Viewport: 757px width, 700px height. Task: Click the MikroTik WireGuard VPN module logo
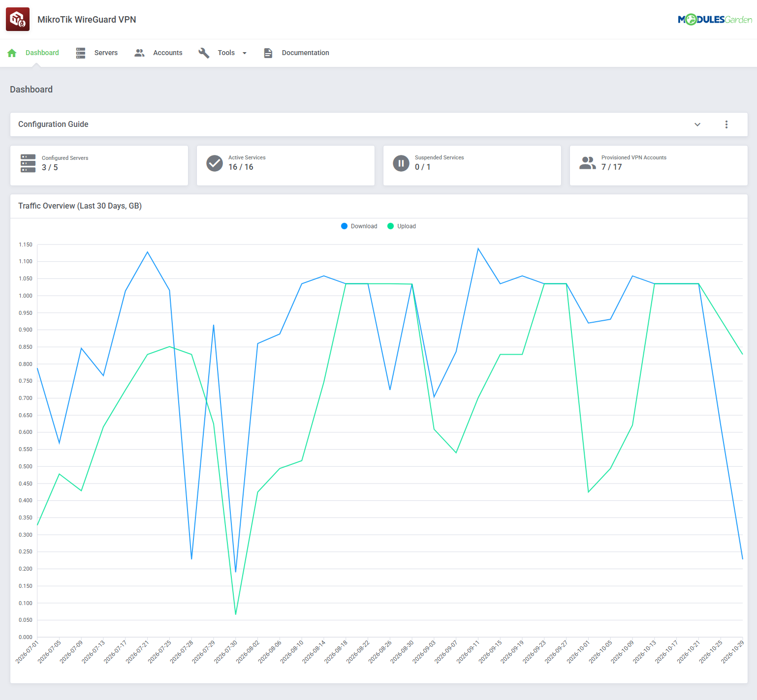(x=18, y=19)
